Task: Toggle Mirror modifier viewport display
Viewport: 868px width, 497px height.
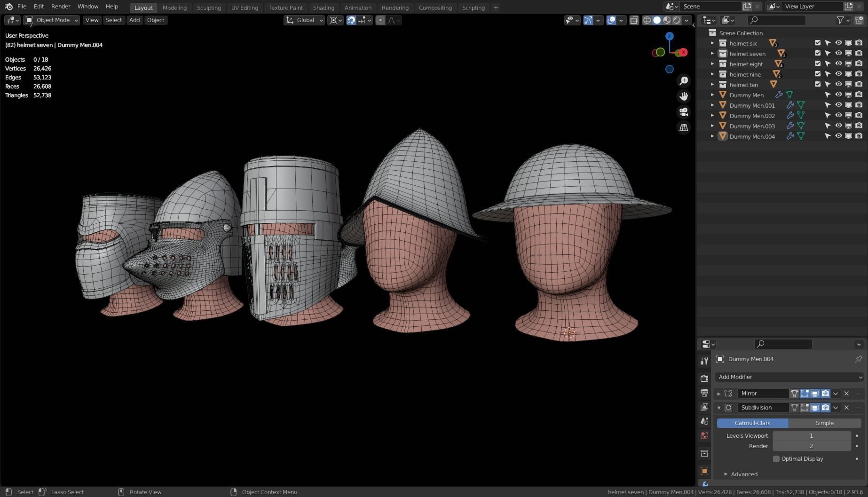Action: pos(815,394)
